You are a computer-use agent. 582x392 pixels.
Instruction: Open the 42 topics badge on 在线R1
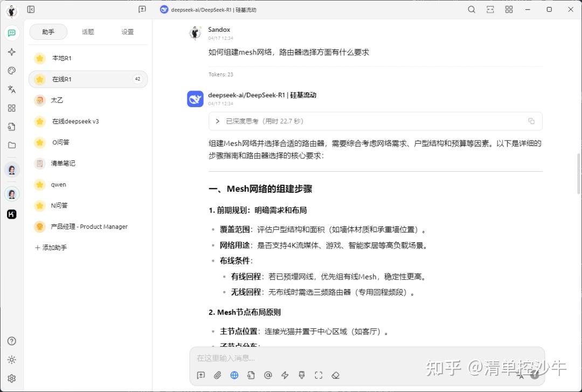click(x=138, y=79)
